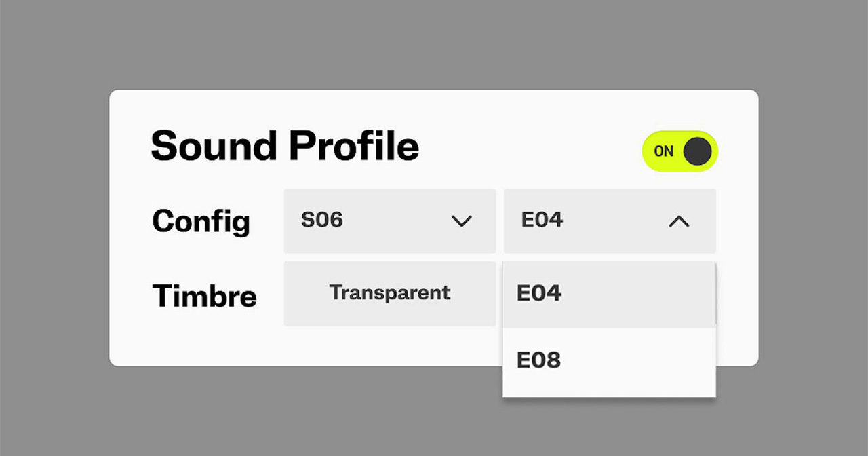The image size is (868, 456).
Task: Click the Timbre label
Action: [x=204, y=296]
